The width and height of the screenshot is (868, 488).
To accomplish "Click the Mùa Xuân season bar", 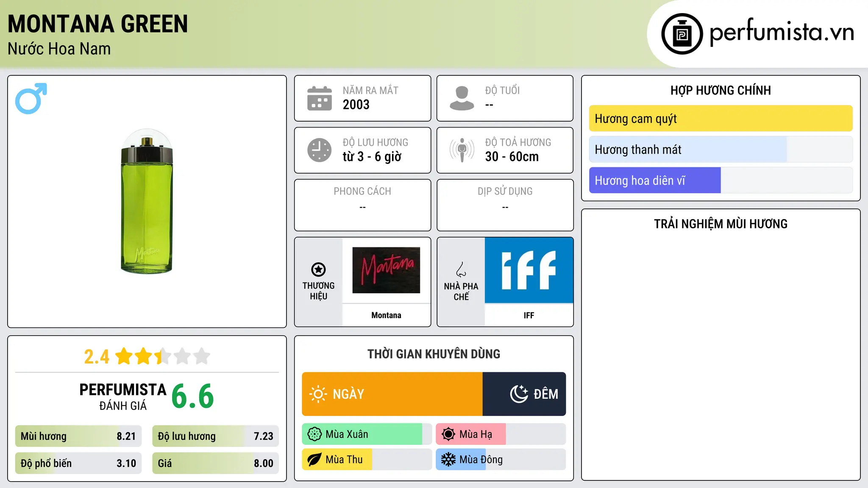I will [x=367, y=434].
